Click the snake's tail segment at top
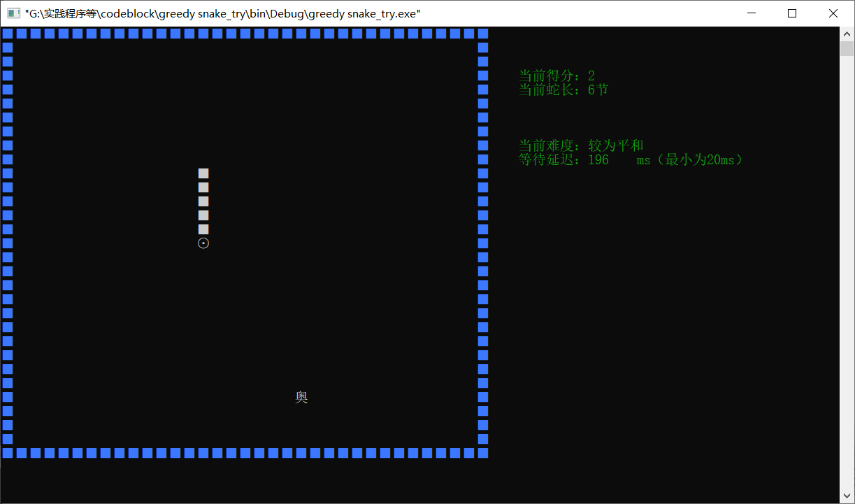This screenshot has height=504, width=855. pos(203,173)
